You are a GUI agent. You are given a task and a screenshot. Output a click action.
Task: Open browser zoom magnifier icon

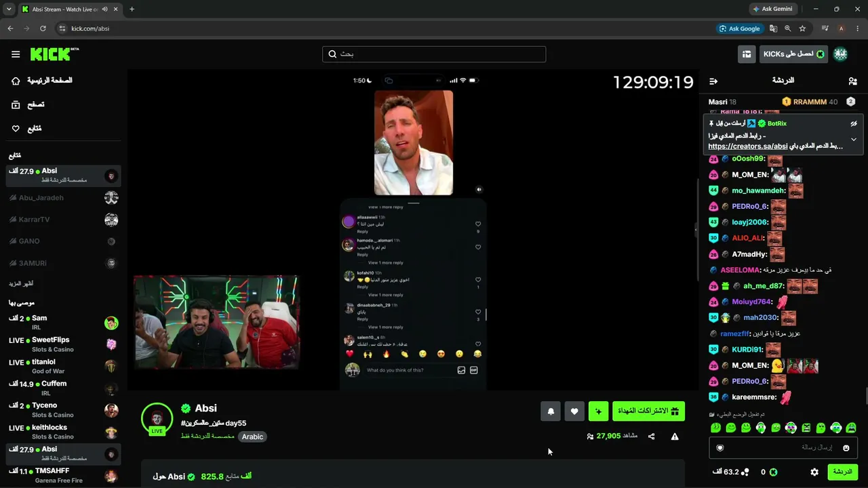pos(787,28)
